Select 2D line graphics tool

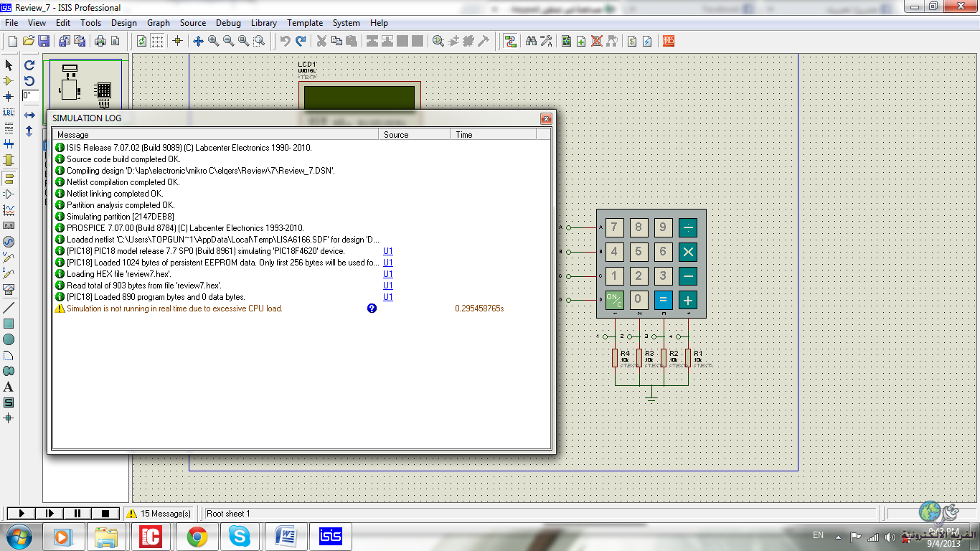click(x=9, y=307)
